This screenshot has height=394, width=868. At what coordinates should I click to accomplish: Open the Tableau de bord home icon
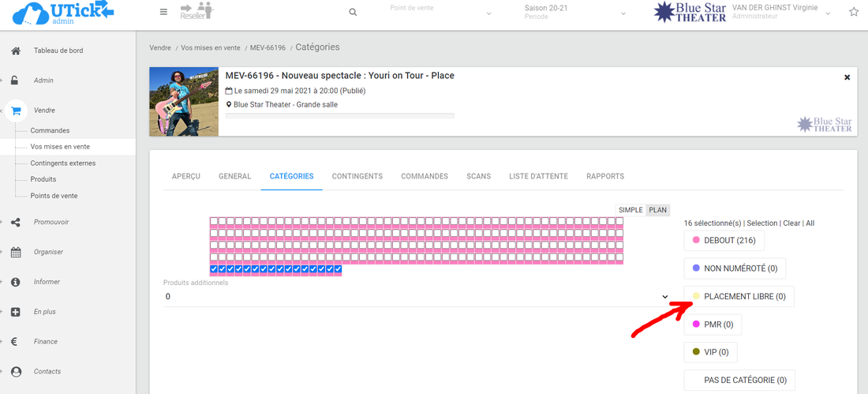[x=16, y=51]
